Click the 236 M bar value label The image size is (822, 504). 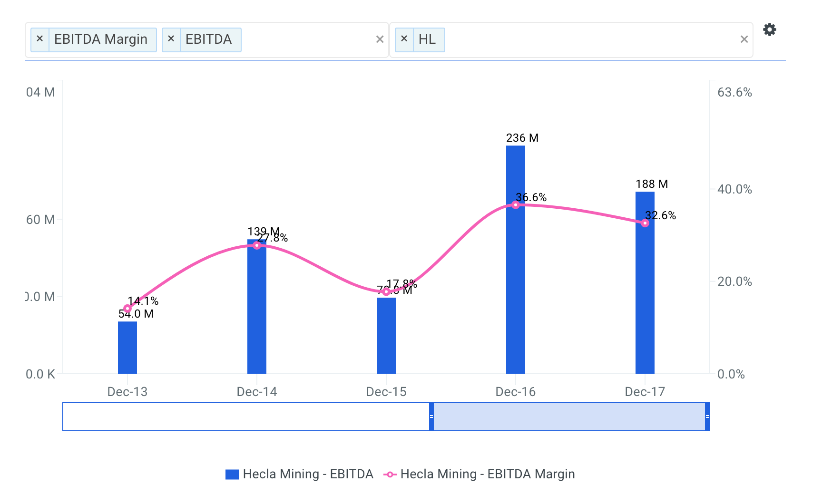point(522,138)
